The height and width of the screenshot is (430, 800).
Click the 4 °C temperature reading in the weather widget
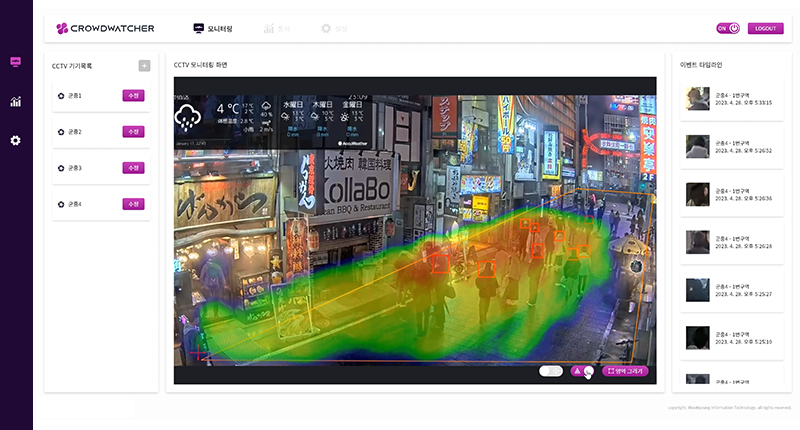click(228, 109)
